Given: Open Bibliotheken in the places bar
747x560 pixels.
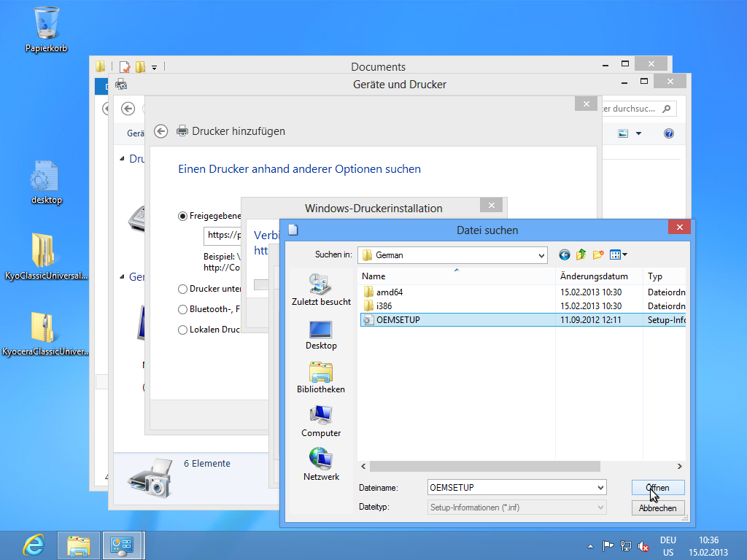Looking at the screenshot, I should click(x=321, y=378).
